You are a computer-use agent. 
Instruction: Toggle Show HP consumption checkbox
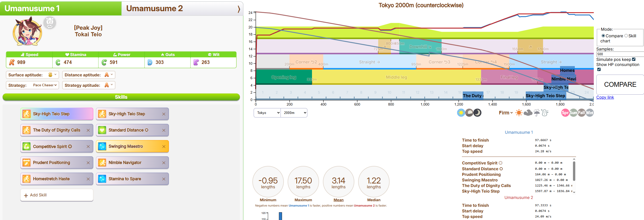pos(599,70)
